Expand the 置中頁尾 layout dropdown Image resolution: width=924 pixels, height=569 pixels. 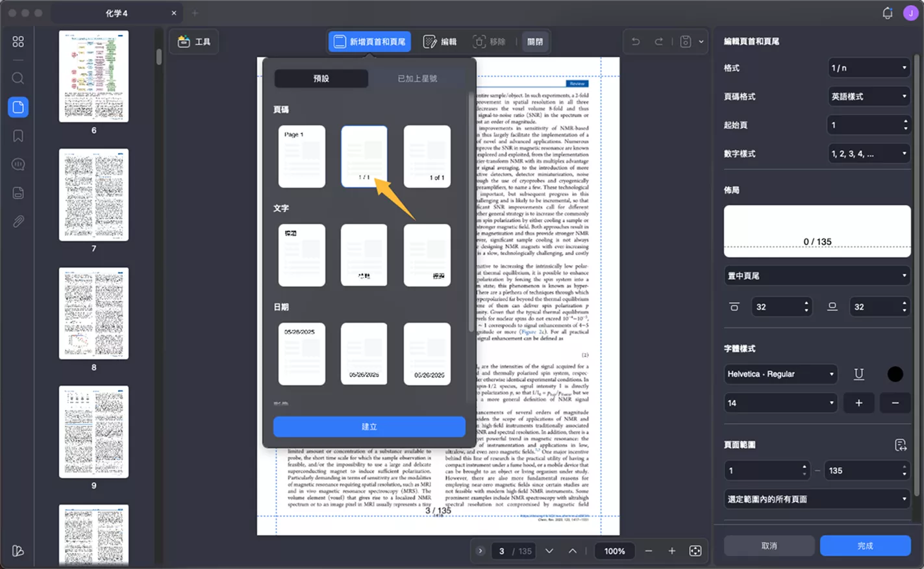pyautogui.click(x=817, y=275)
